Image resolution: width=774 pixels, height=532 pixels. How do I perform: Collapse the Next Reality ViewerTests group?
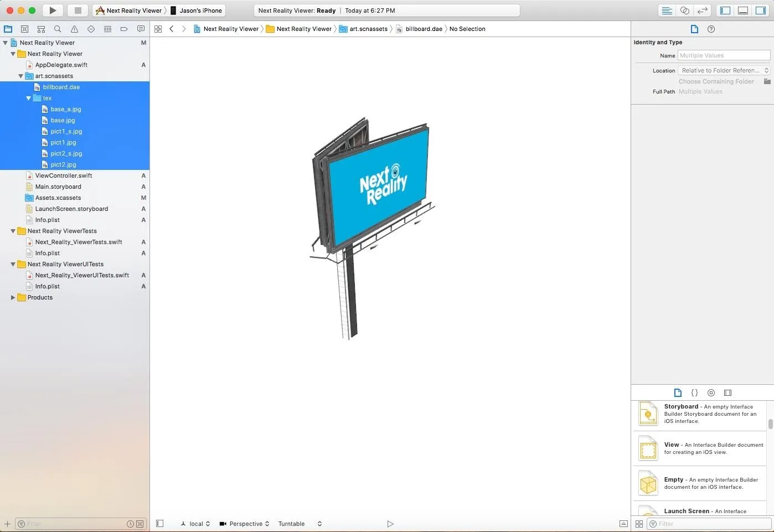click(x=13, y=231)
